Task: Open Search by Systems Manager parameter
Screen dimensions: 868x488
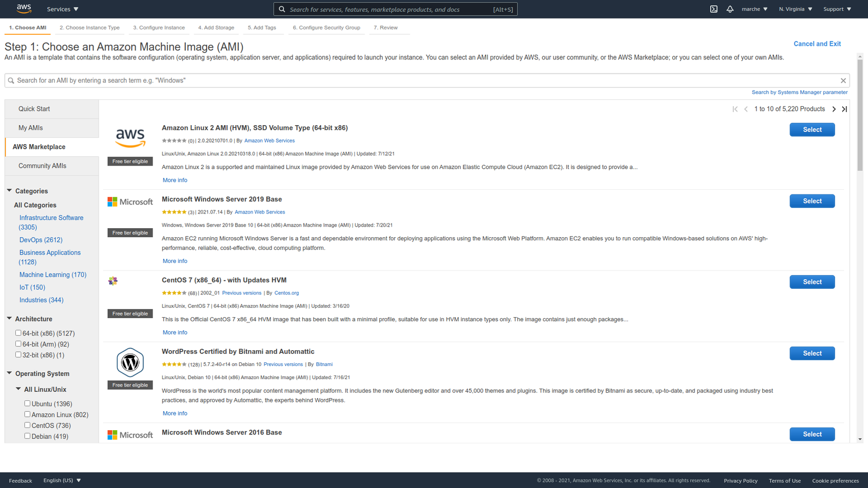Action: (800, 92)
